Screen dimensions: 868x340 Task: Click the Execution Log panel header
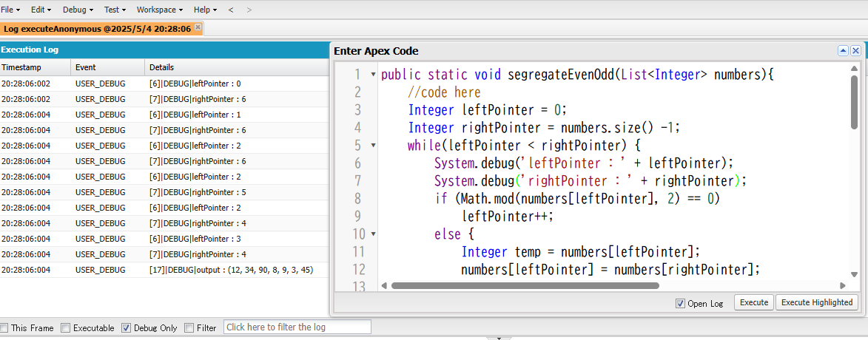(x=164, y=50)
